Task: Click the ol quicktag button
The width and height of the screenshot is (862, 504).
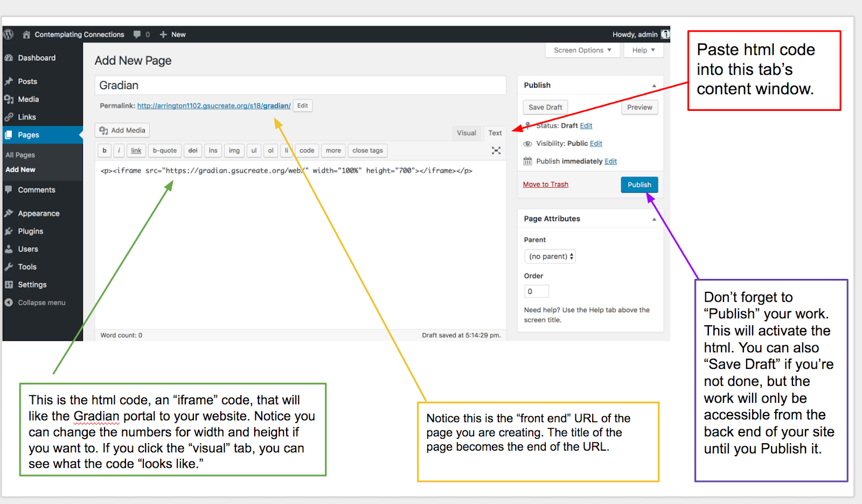Action: click(x=271, y=151)
